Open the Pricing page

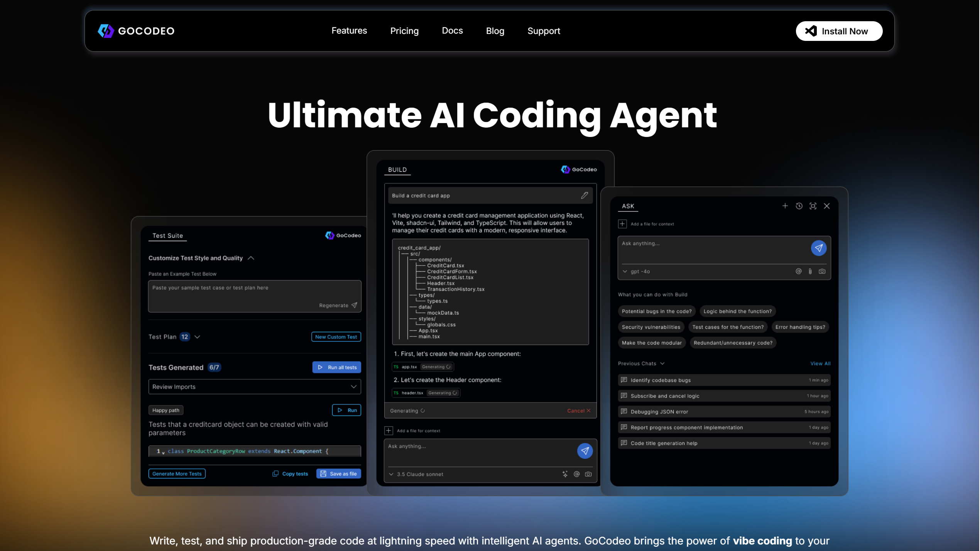[x=404, y=31]
